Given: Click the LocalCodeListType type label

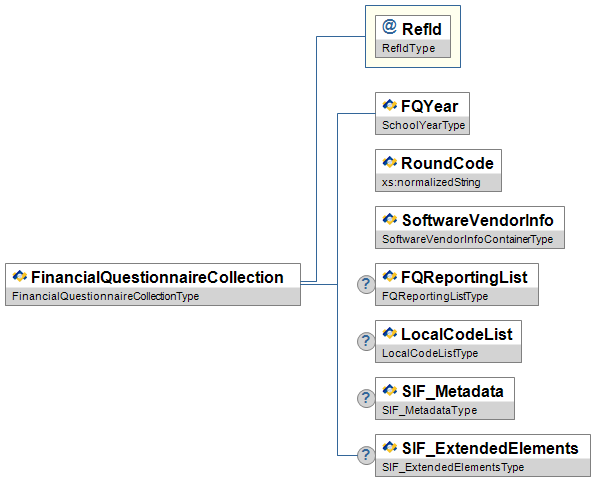Looking at the screenshot, I should click(x=430, y=353).
